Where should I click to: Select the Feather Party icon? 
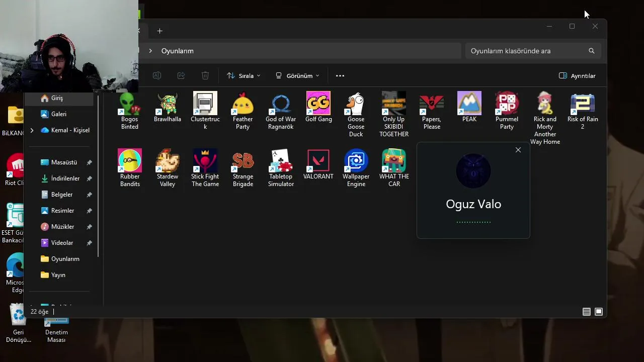243,111
